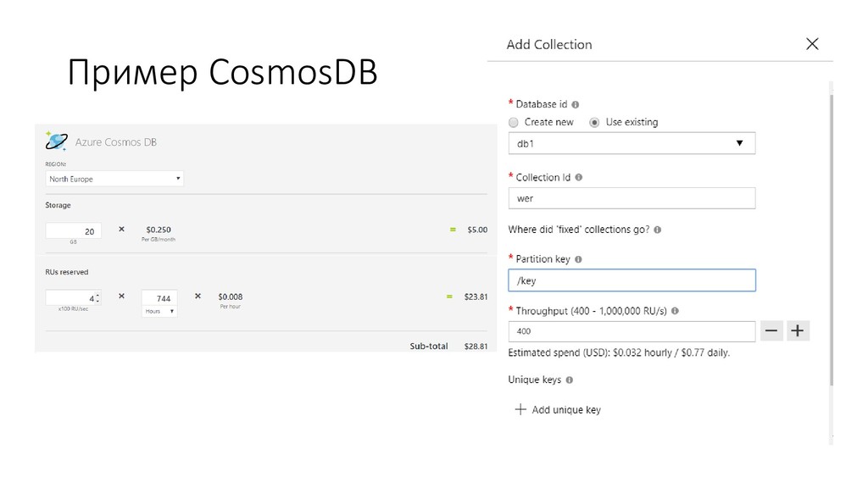Click the info icon next to Collection Id
Screen dimensions: 868x488
578,177
